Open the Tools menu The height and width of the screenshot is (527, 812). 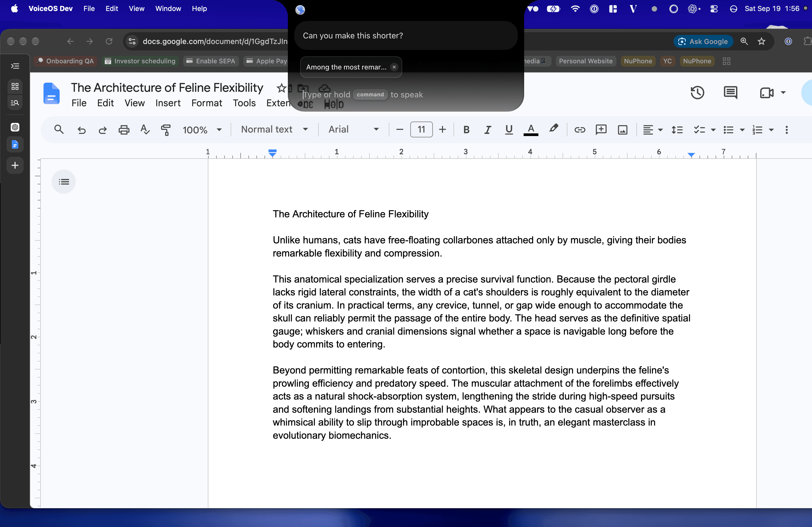(x=244, y=103)
